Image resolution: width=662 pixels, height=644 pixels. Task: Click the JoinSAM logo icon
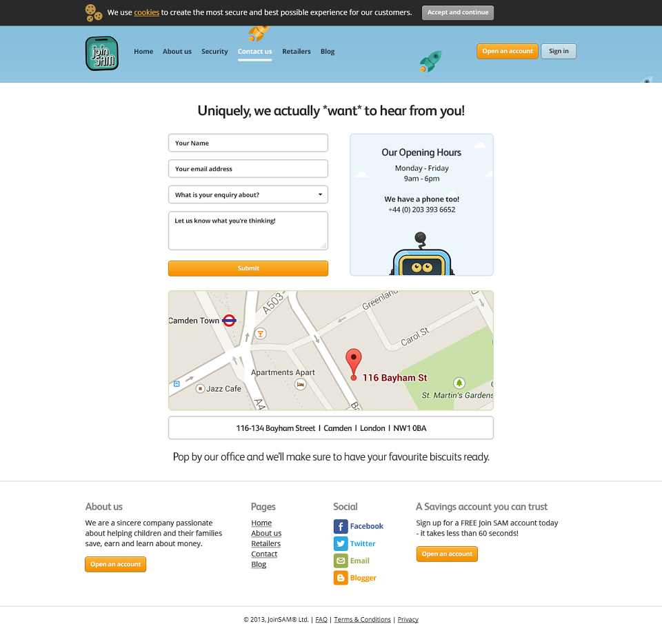(102, 54)
